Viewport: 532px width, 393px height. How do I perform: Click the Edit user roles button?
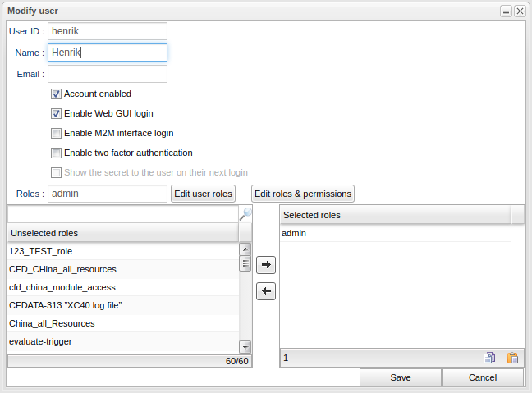click(203, 194)
